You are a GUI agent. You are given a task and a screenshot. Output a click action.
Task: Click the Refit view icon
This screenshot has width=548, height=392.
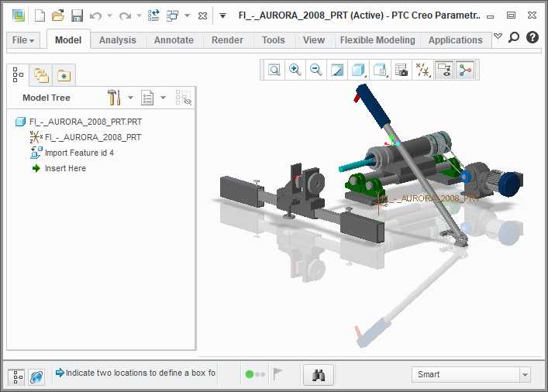coord(274,70)
